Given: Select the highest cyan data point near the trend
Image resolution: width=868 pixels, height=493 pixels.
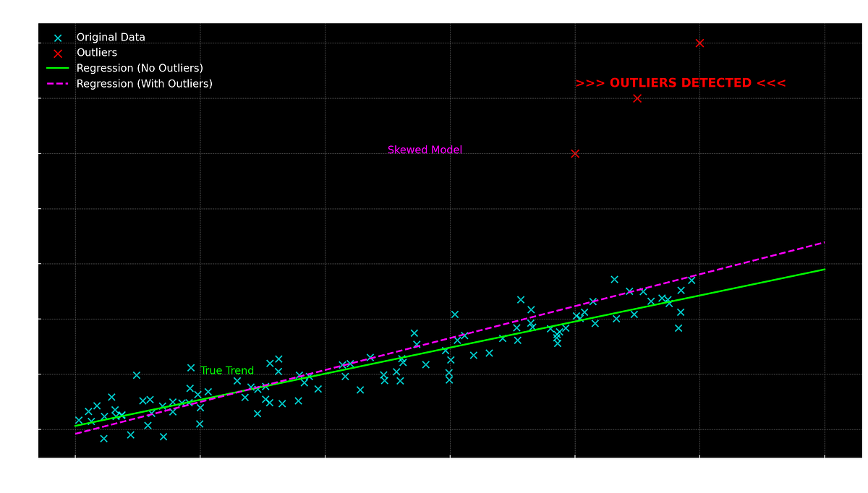Looking at the screenshot, I should [x=613, y=278].
